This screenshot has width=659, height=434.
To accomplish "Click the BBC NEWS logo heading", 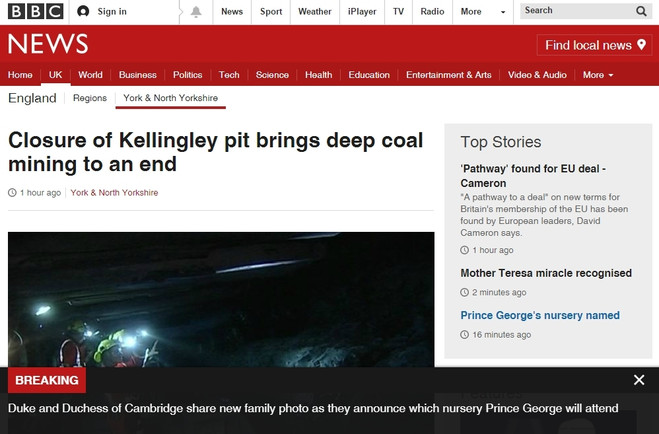I will click(48, 44).
